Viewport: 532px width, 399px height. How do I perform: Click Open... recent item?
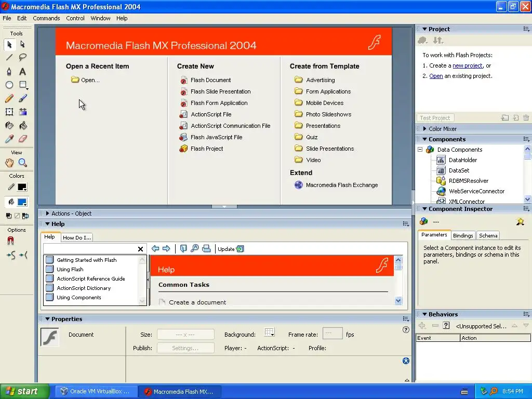pos(86,80)
